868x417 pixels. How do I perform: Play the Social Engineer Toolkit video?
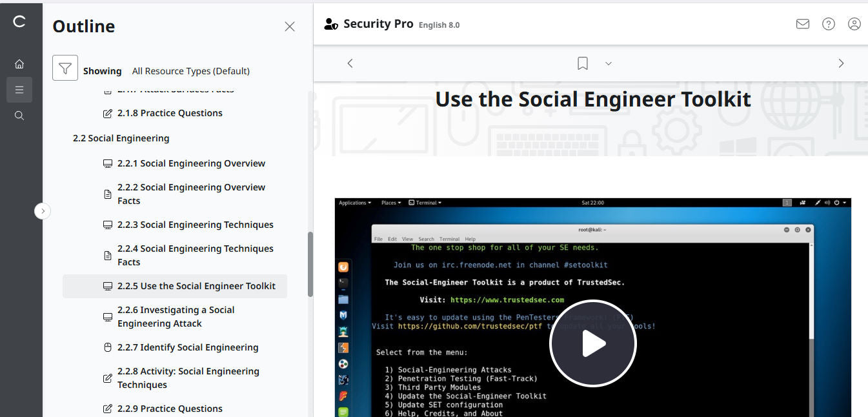click(592, 343)
